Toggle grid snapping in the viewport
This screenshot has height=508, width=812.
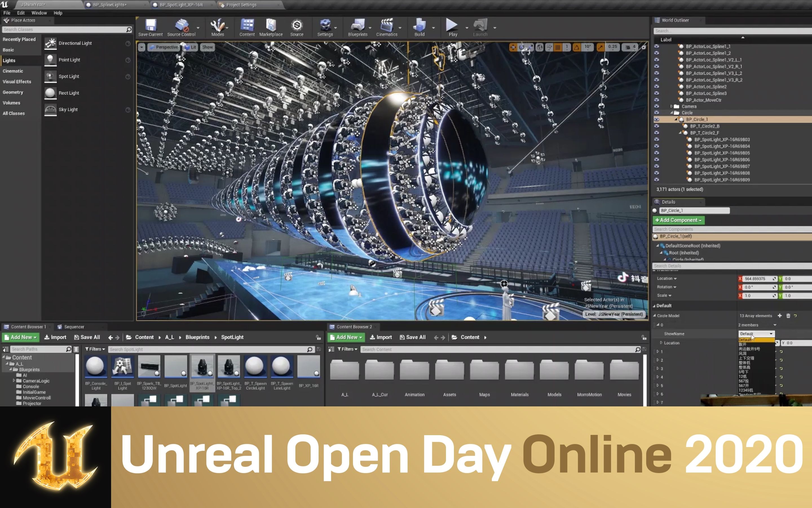coord(558,47)
